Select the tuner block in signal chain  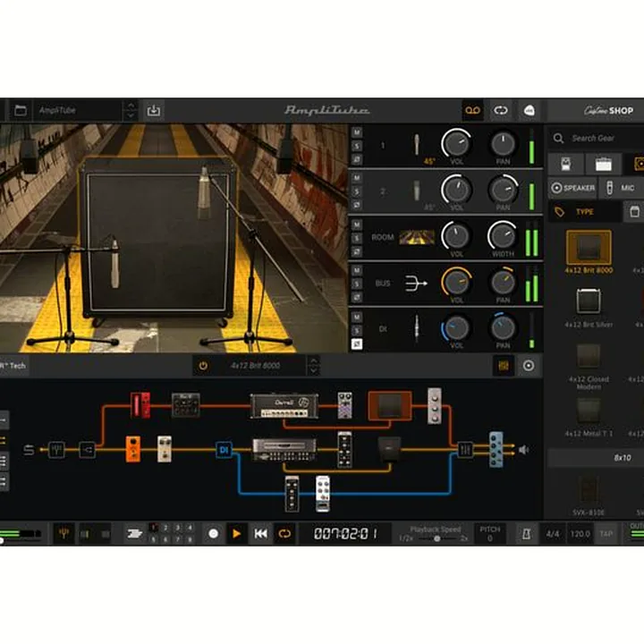point(56,450)
